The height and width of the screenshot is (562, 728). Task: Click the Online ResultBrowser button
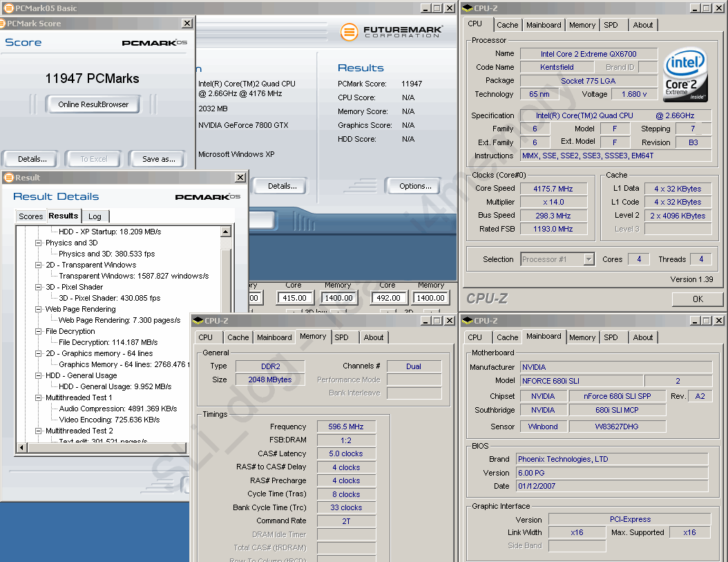click(93, 104)
